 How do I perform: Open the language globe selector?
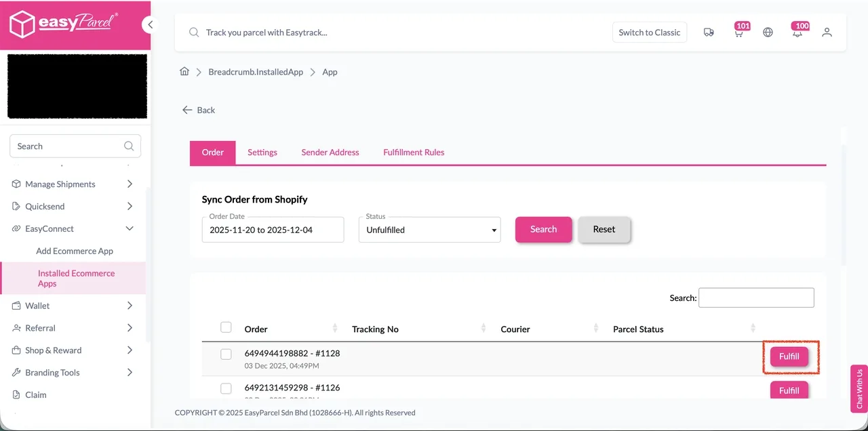click(768, 32)
